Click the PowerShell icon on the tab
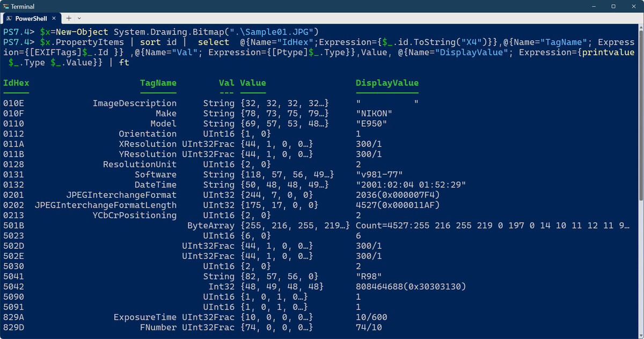This screenshot has height=339, width=644. 9,18
